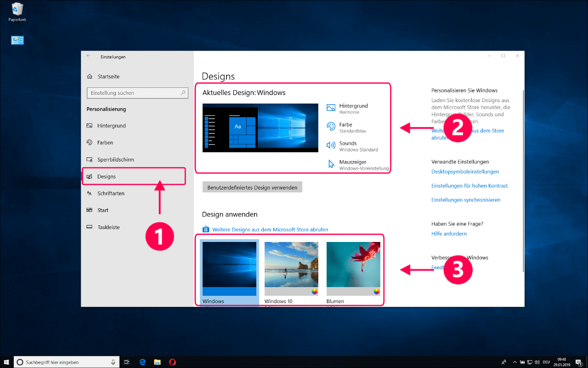The image size is (588, 368).
Task: Open the network tray icon
Action: point(530,362)
